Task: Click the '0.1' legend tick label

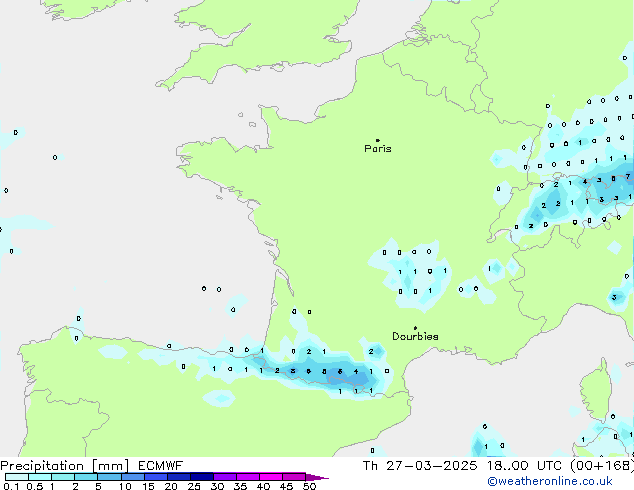Action: point(11,486)
